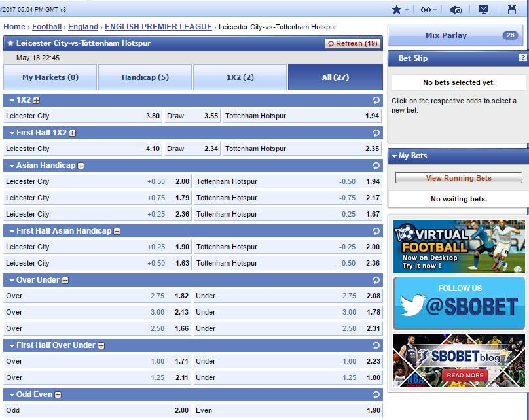The height and width of the screenshot is (420, 529).
Task: Choose Over 2.50 at 1.66
Action: tap(98, 328)
